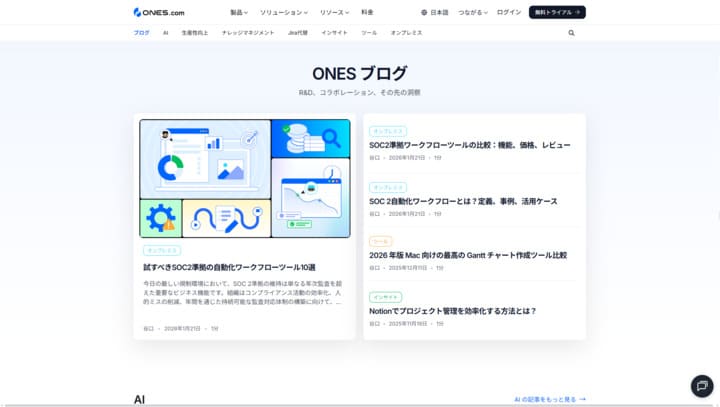Click the date under the Gantt article

coord(408,268)
